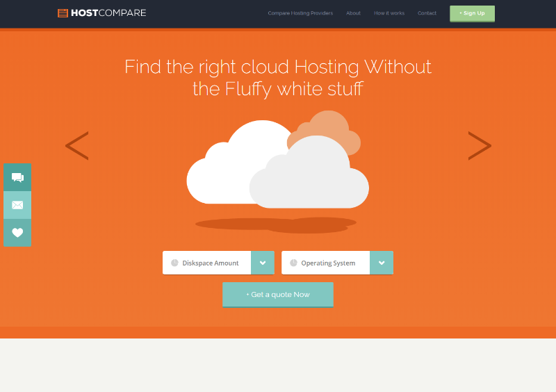
Task: Click the HostCompare logo icon
Action: pos(63,13)
